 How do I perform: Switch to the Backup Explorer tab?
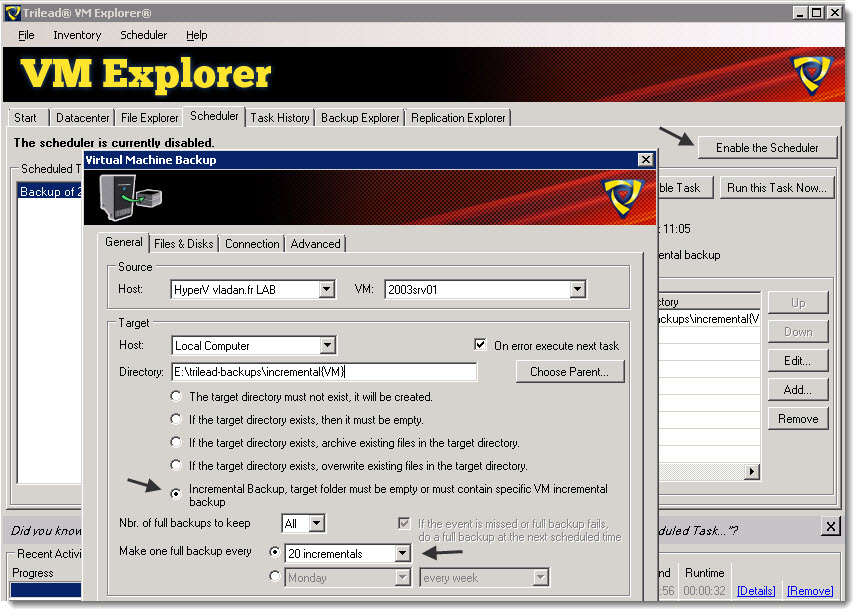pos(360,118)
